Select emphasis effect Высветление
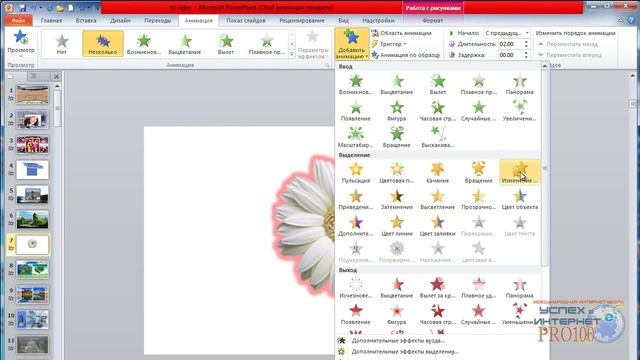This screenshot has width=640, height=360. pos(438,200)
